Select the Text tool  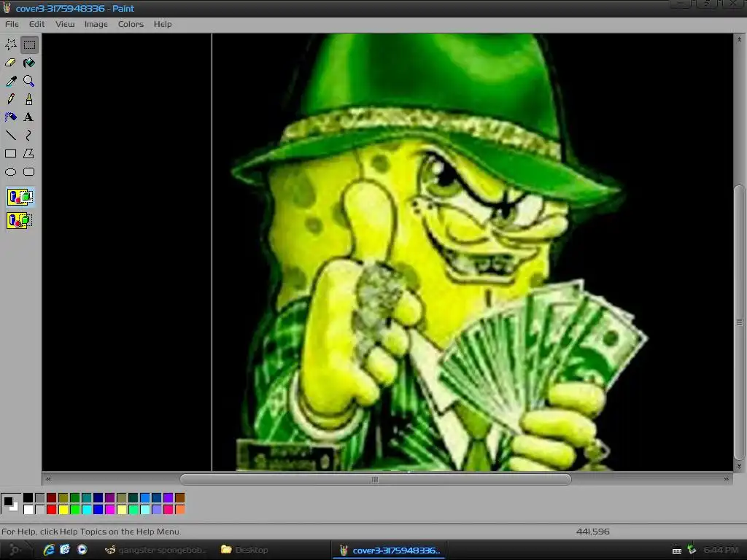[x=29, y=117]
